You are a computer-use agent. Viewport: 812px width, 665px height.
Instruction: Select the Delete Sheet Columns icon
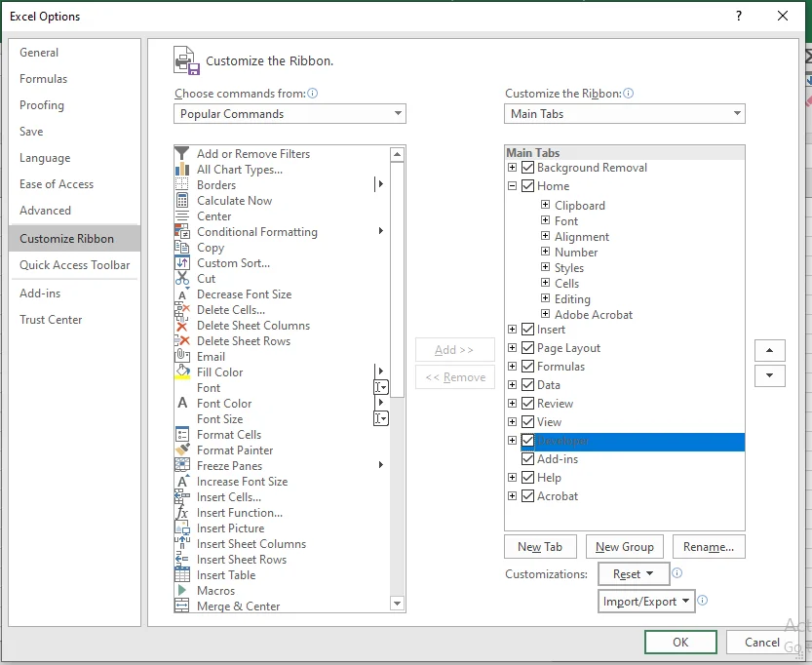click(181, 326)
